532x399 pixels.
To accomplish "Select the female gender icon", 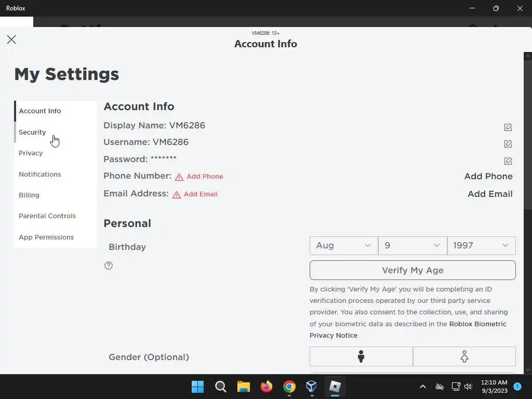I will point(464,356).
